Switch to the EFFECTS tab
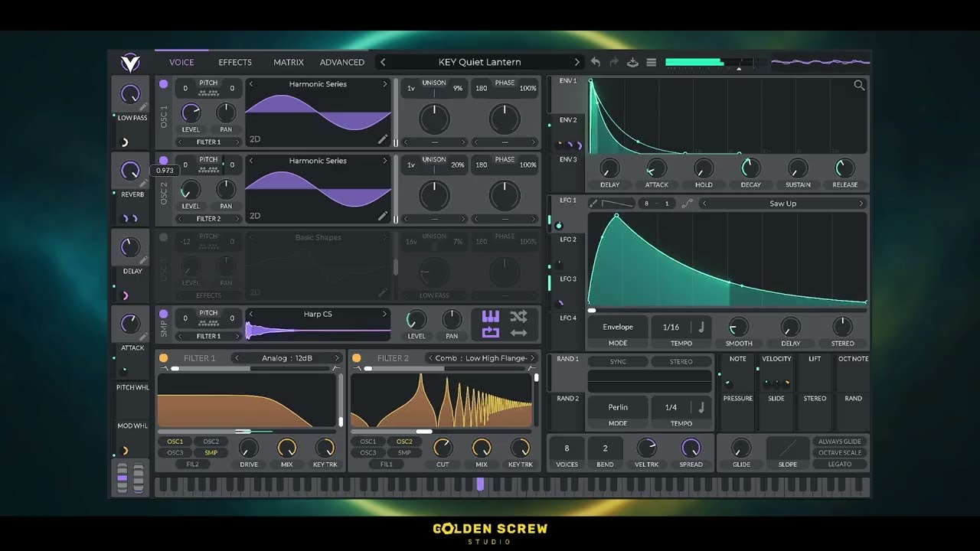 click(x=235, y=62)
